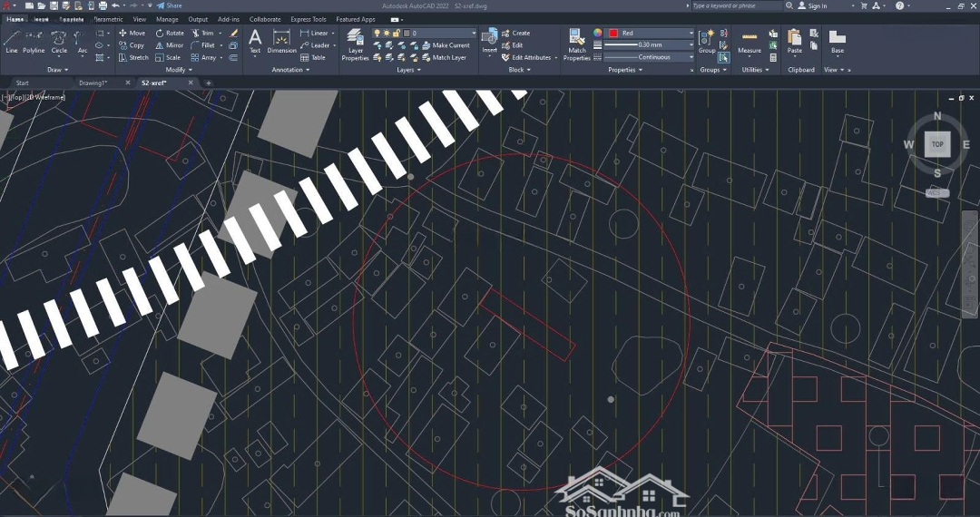Click the Match Properties tool

[x=576, y=44]
